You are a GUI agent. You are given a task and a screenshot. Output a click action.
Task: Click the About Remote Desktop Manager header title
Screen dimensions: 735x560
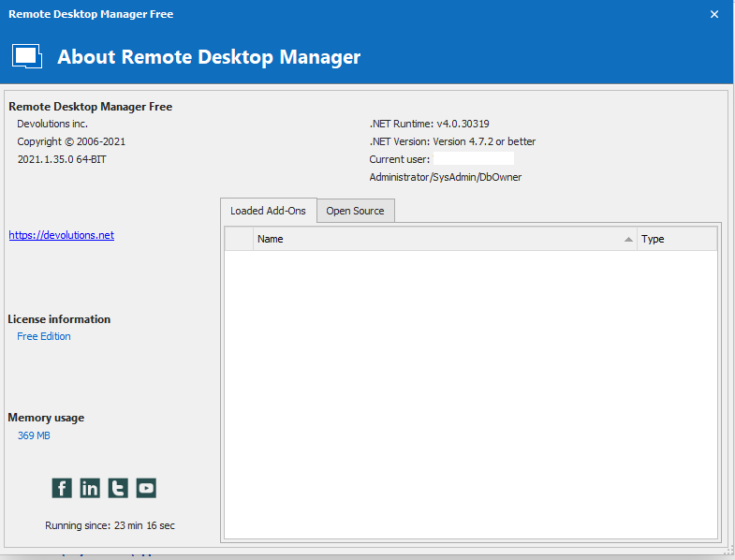[x=209, y=57]
